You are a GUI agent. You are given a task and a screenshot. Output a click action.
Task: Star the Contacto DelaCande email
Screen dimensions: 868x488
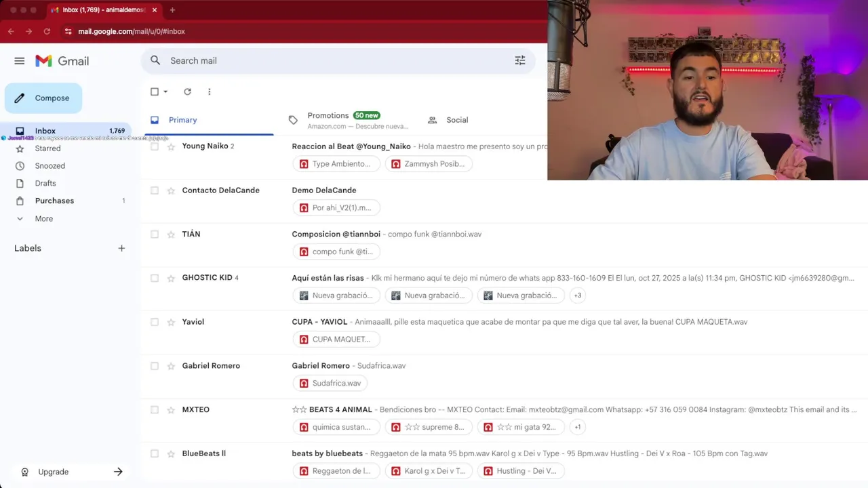(171, 190)
